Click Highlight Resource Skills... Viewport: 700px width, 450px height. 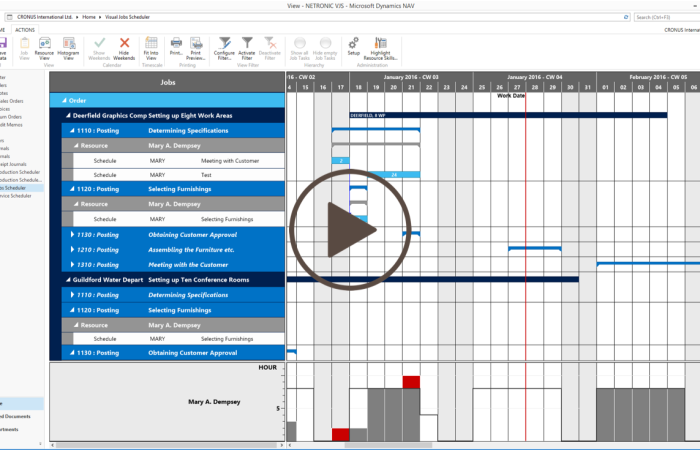point(380,49)
